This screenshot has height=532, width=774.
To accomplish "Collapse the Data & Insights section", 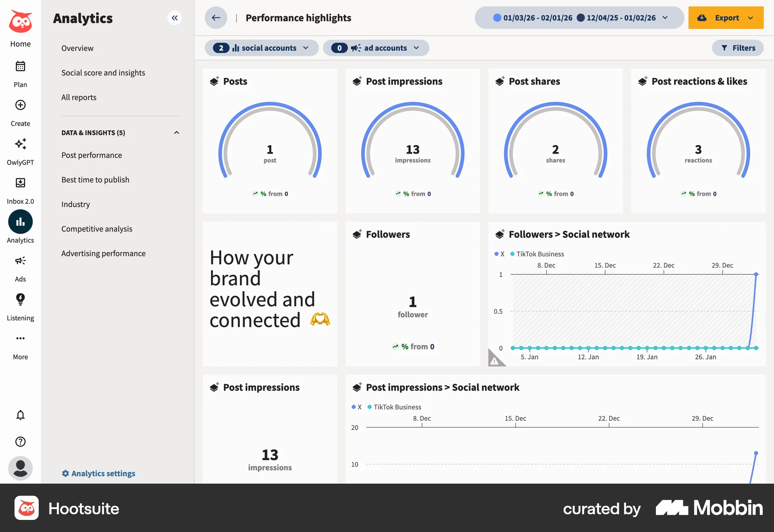I will point(176,132).
